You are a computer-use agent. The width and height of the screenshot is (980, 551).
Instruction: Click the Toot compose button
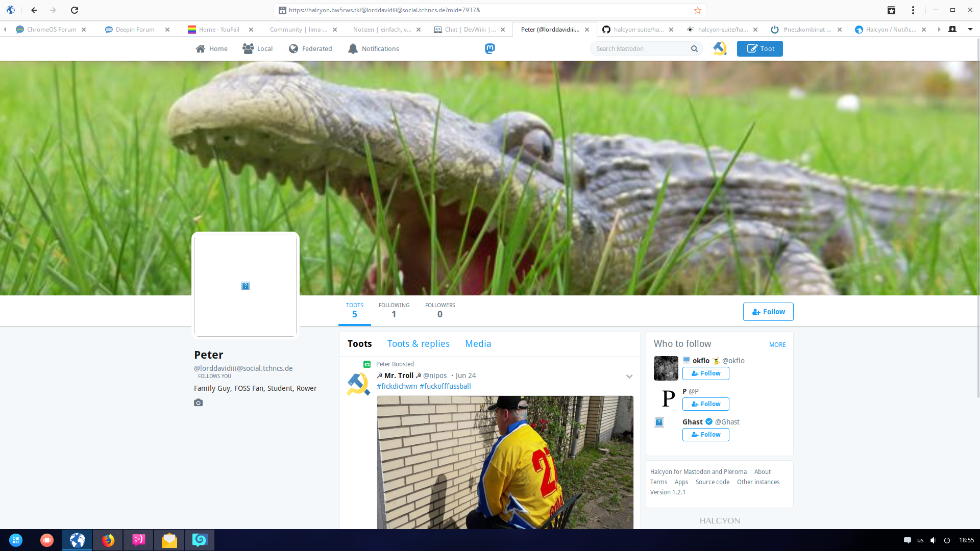(759, 49)
